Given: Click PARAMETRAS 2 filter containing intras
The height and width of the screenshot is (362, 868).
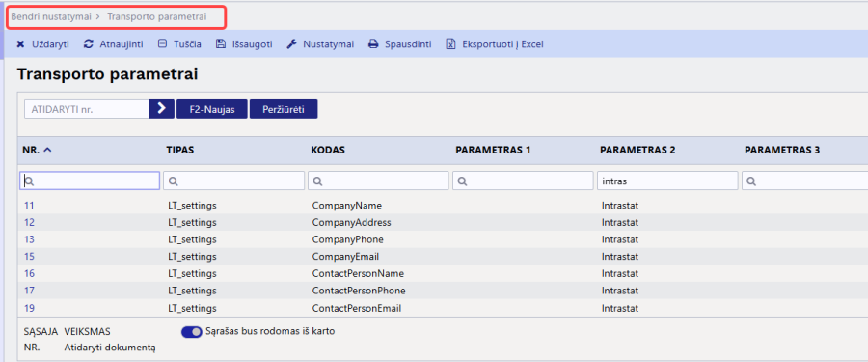Looking at the screenshot, I should point(667,181).
